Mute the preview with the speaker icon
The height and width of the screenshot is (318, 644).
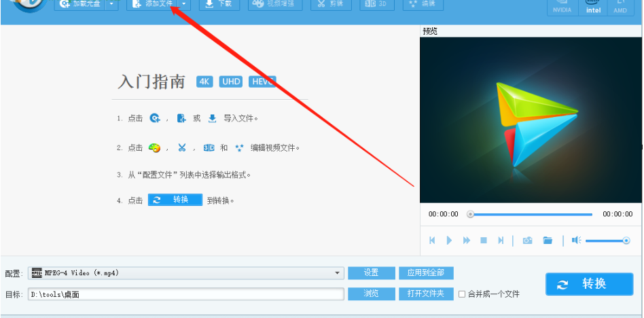(x=576, y=241)
